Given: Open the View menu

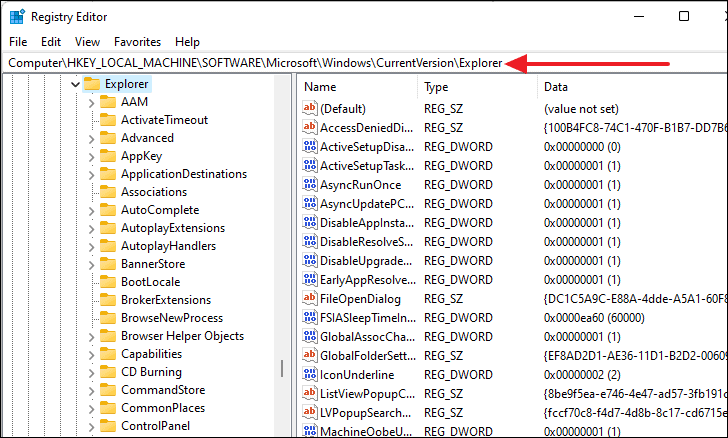Looking at the screenshot, I should [87, 42].
